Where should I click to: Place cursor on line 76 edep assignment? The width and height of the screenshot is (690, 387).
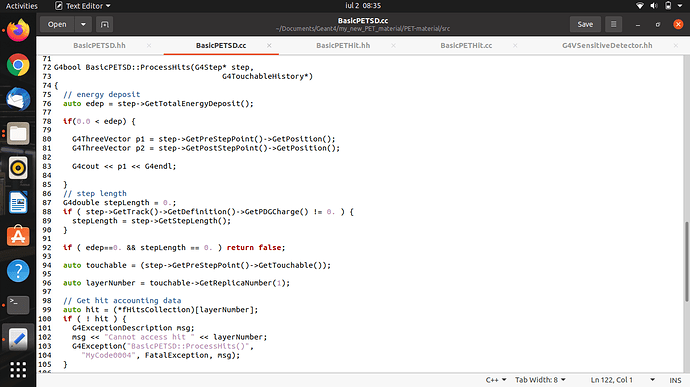(x=158, y=103)
